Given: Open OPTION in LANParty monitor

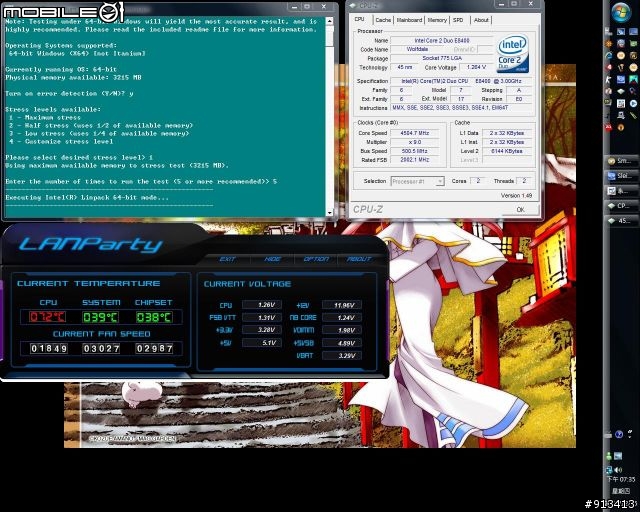Looking at the screenshot, I should click(316, 259).
